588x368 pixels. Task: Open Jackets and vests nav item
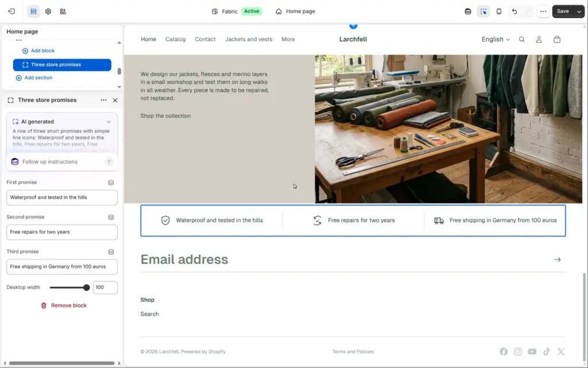point(249,40)
